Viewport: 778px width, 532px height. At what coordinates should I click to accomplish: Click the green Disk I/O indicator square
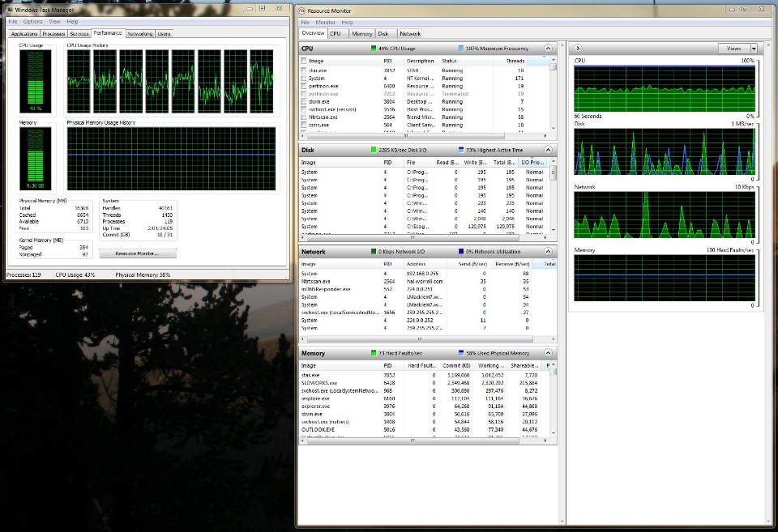coord(374,150)
